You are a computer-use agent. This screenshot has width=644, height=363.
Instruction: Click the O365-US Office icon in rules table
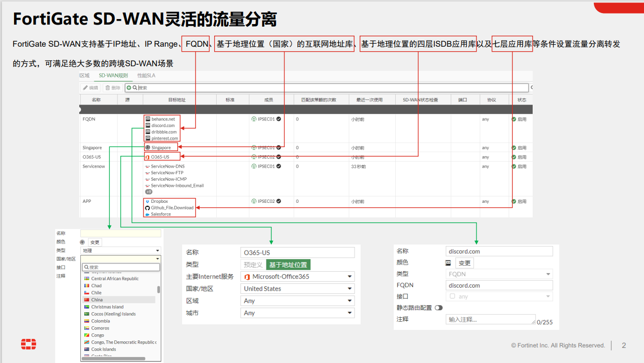point(147,157)
